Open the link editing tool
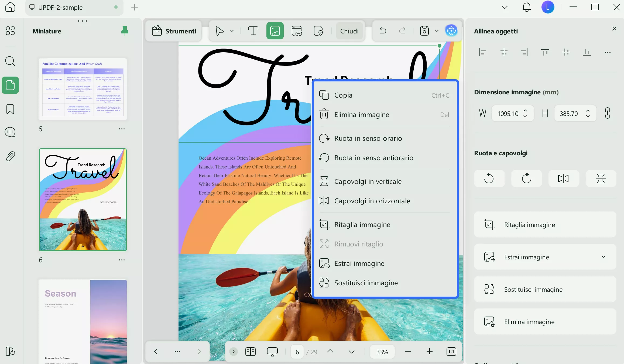 297,31
